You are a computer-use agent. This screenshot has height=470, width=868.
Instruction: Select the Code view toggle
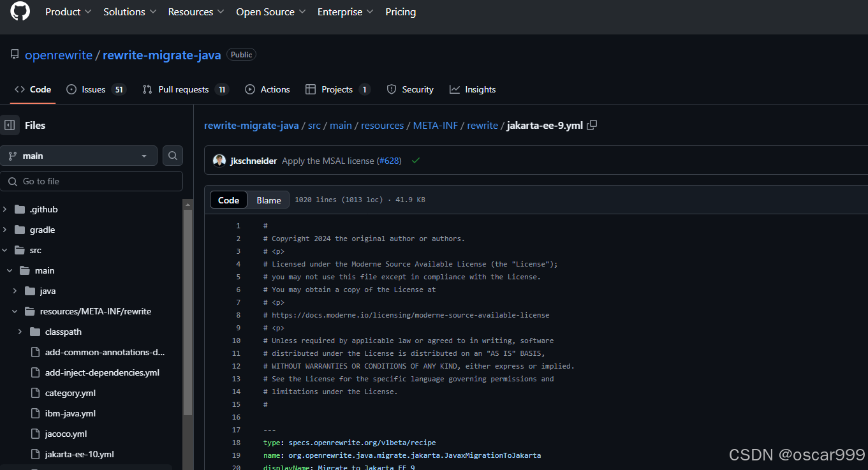click(x=228, y=200)
